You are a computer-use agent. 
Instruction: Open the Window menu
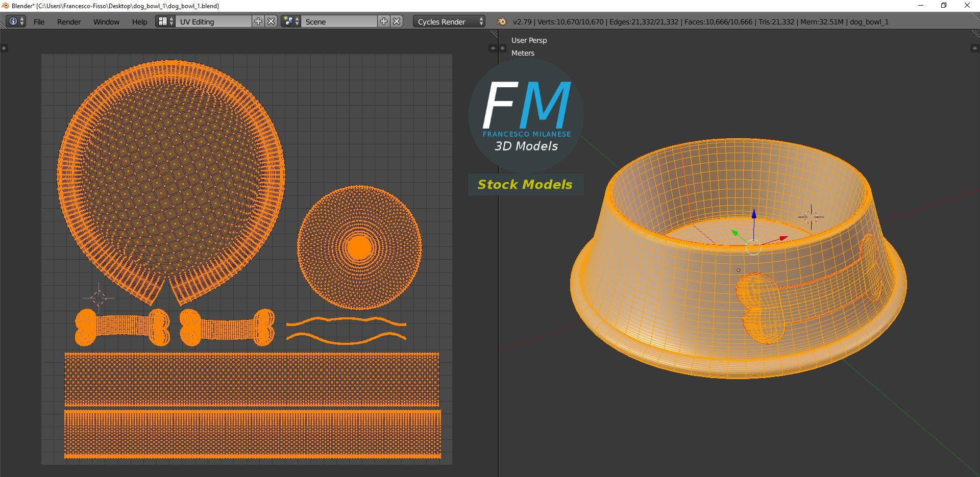tap(106, 22)
